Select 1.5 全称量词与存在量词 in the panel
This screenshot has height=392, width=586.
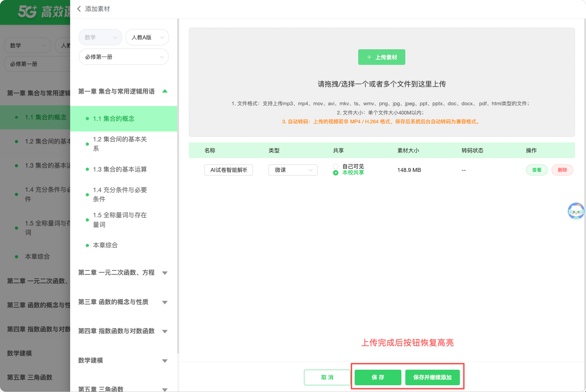(x=124, y=220)
